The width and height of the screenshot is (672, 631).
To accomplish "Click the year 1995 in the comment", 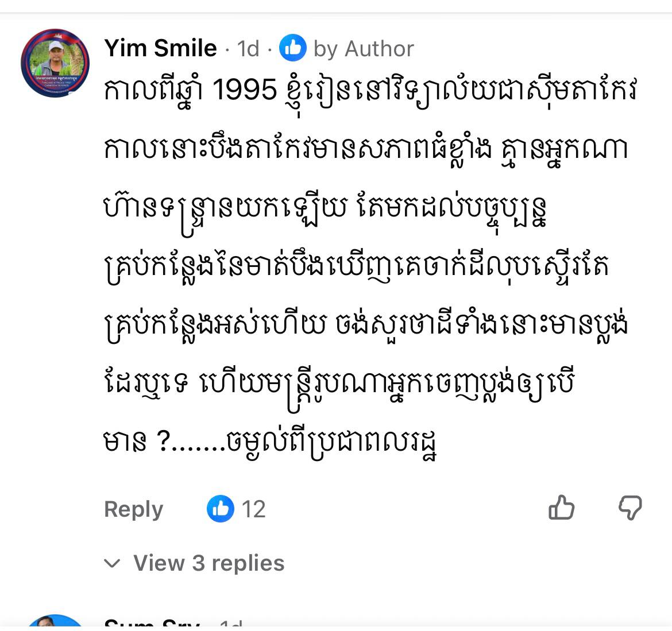I will coord(245,90).
